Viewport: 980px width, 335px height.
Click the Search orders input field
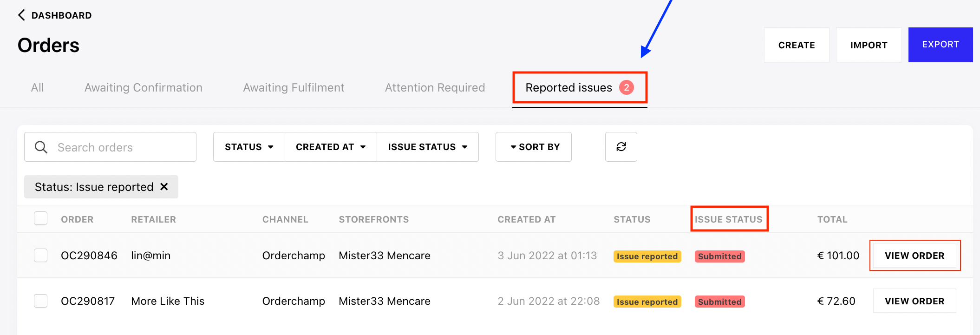coord(110,147)
